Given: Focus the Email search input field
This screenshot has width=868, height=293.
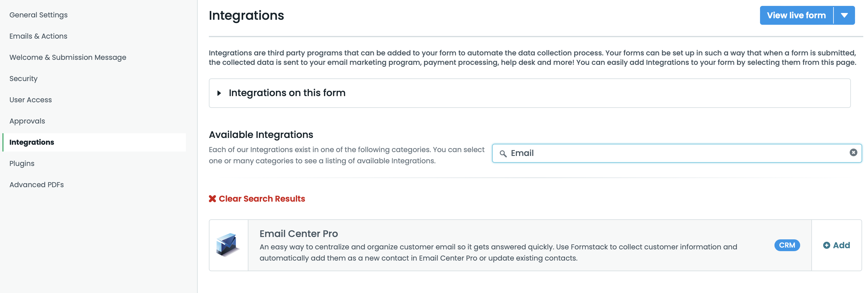Looking at the screenshot, I should point(674,153).
